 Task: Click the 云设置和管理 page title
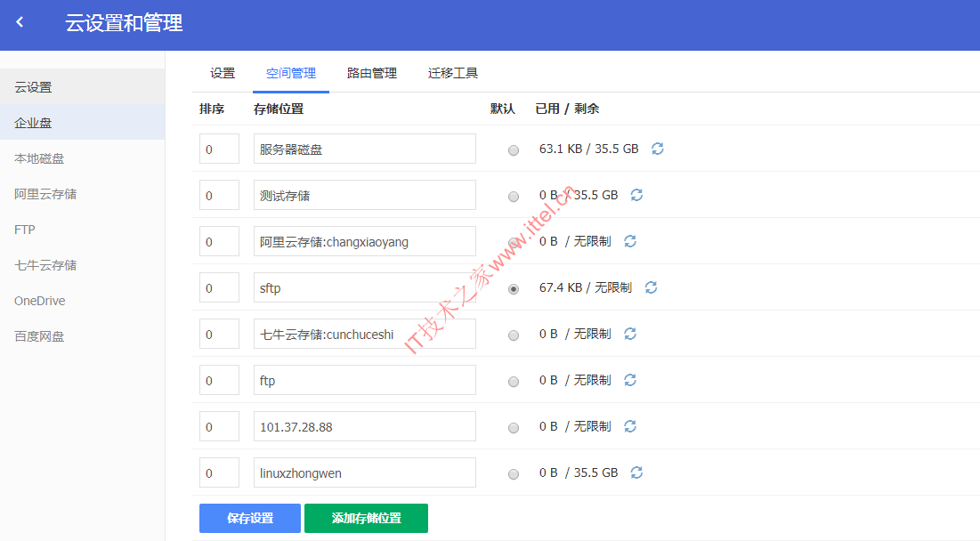coord(124,23)
